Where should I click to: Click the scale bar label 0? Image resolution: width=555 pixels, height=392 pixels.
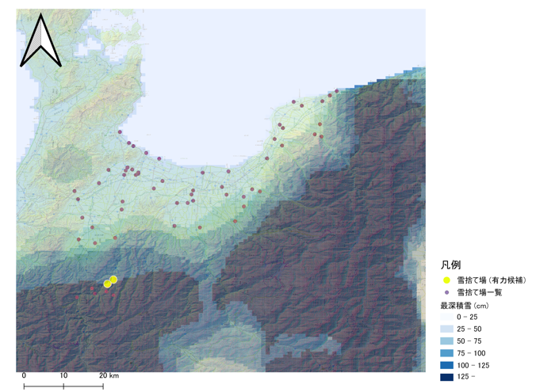pos(24,375)
